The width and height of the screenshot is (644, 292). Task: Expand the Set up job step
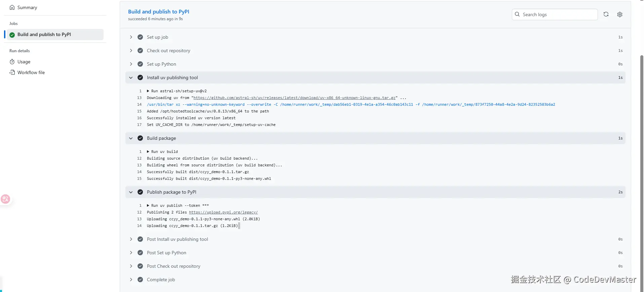131,37
